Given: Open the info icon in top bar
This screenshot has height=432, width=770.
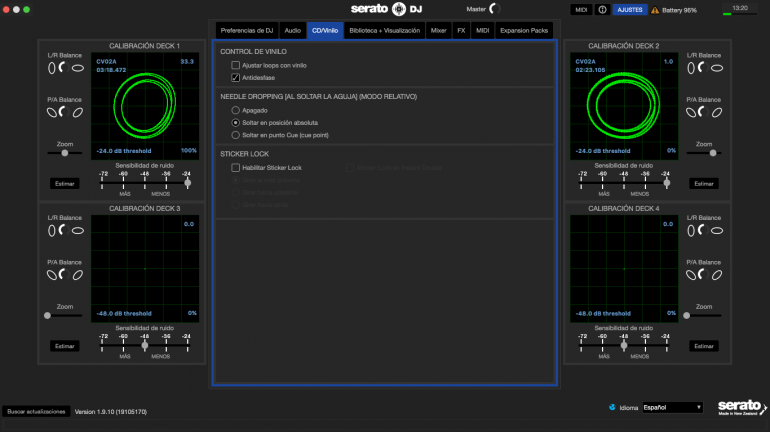Looking at the screenshot, I should click(x=602, y=10).
